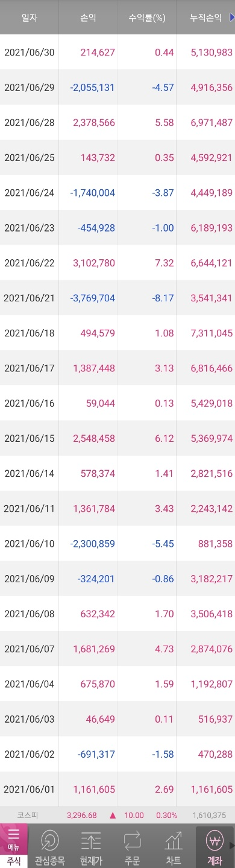The width and height of the screenshot is (235, 868).
Task: Select the 2021/06/21 loss row
Action: tap(117, 298)
